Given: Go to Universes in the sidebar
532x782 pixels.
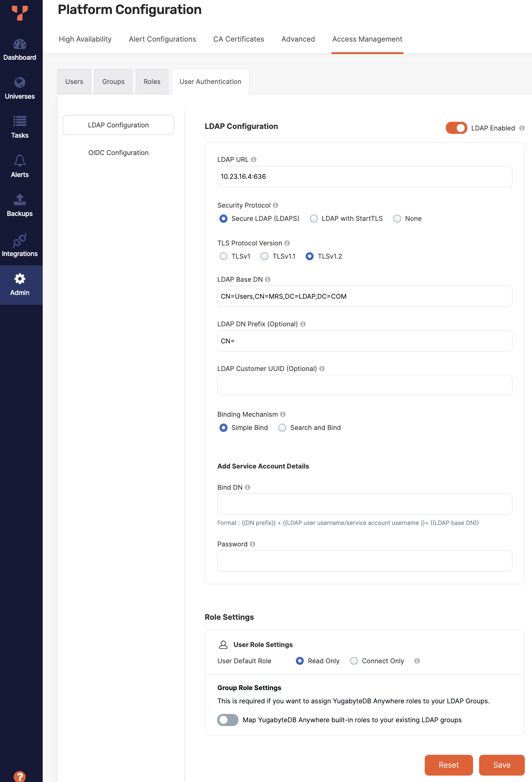Looking at the screenshot, I should 20,88.
